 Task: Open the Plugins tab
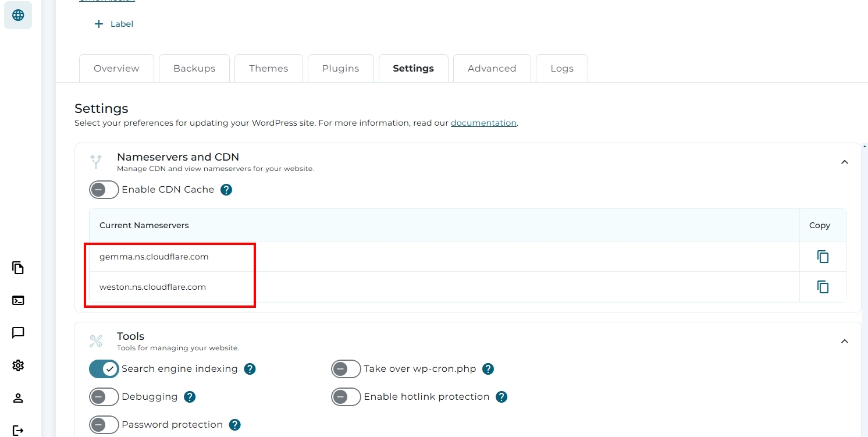click(340, 68)
